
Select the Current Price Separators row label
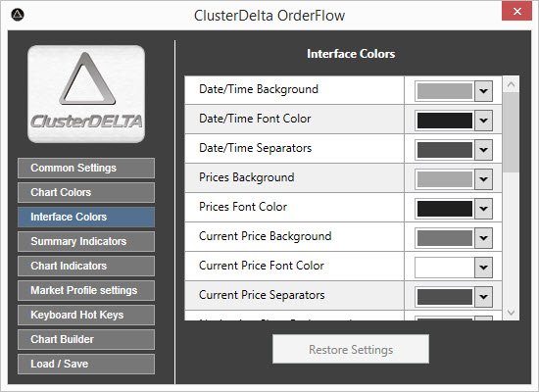(x=262, y=295)
